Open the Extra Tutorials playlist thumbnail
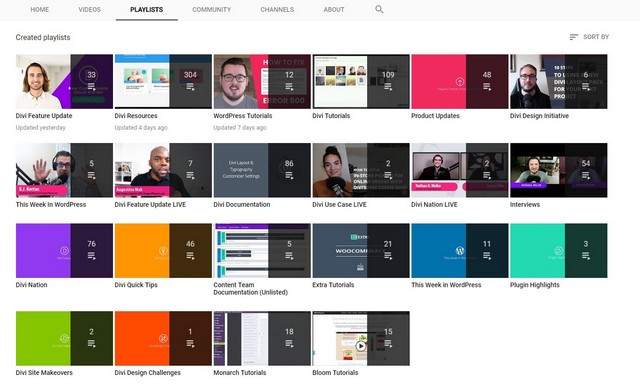This screenshot has height=390, width=640. [x=360, y=250]
